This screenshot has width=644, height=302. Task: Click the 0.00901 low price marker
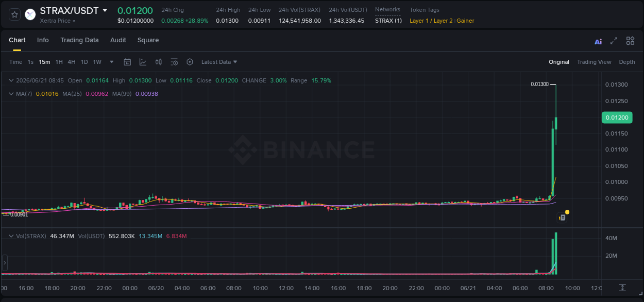pyautogui.click(x=19, y=214)
